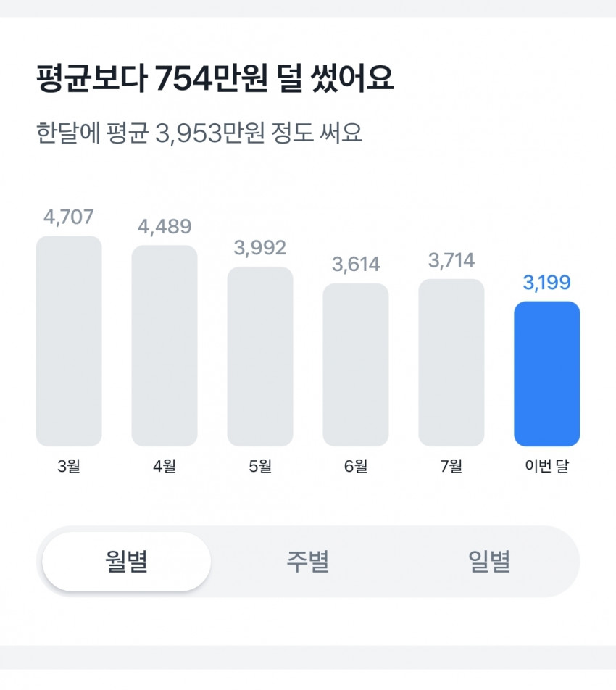Click the 6월 axis label
Viewport: 616px width, 690px height.
click(x=356, y=465)
